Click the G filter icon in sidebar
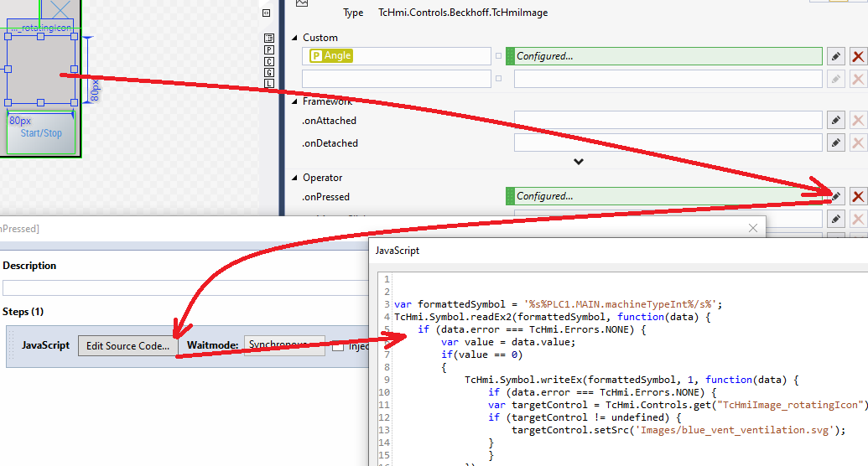The height and width of the screenshot is (466, 868). click(x=269, y=72)
